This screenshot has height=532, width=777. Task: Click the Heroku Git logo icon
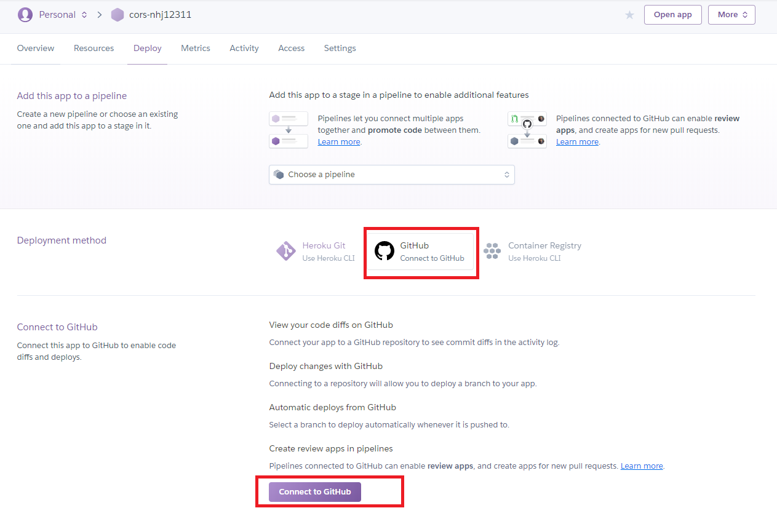click(286, 251)
